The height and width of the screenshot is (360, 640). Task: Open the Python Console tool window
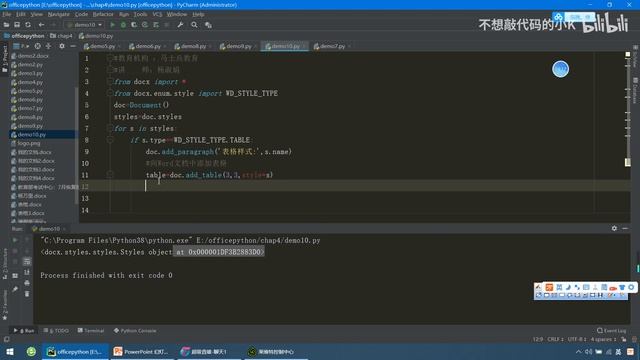tap(135, 331)
